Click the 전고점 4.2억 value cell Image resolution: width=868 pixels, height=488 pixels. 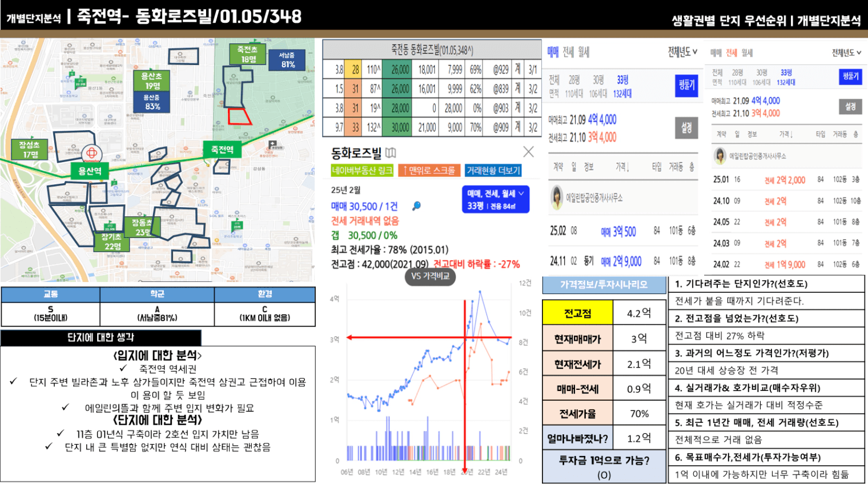pos(639,313)
